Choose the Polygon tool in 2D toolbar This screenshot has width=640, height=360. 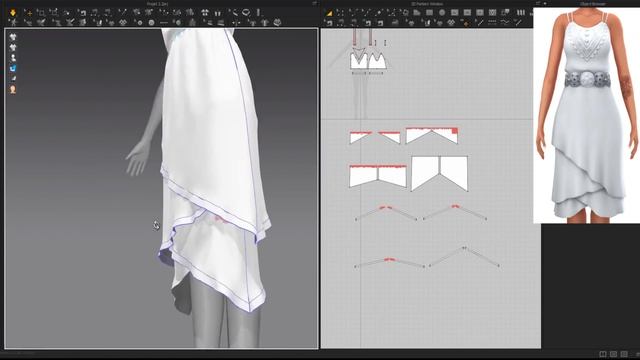[x=417, y=13]
